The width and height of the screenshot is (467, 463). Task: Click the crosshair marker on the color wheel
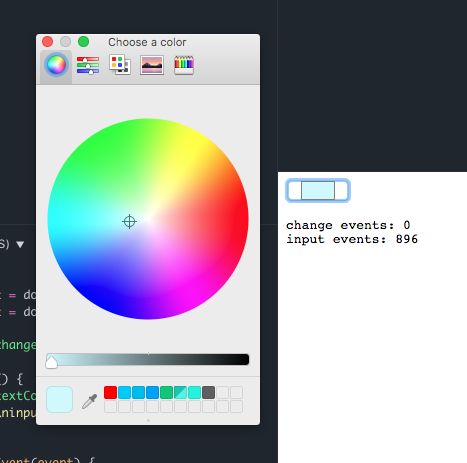tap(129, 222)
